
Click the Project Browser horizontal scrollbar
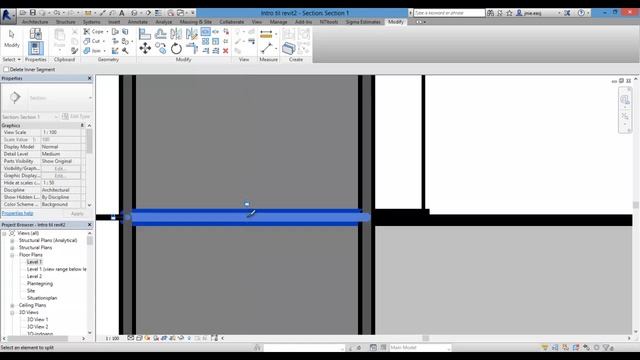tap(38, 338)
